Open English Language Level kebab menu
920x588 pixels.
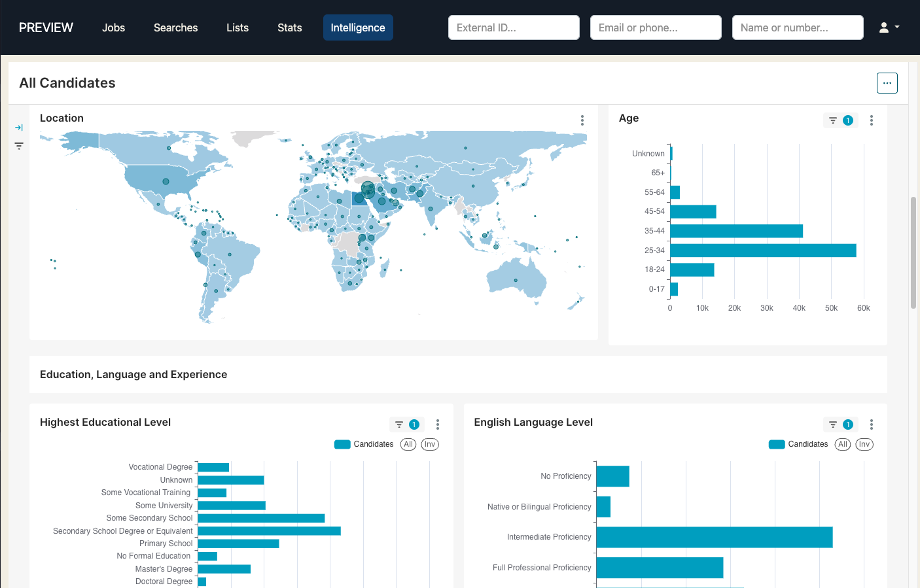pos(871,424)
